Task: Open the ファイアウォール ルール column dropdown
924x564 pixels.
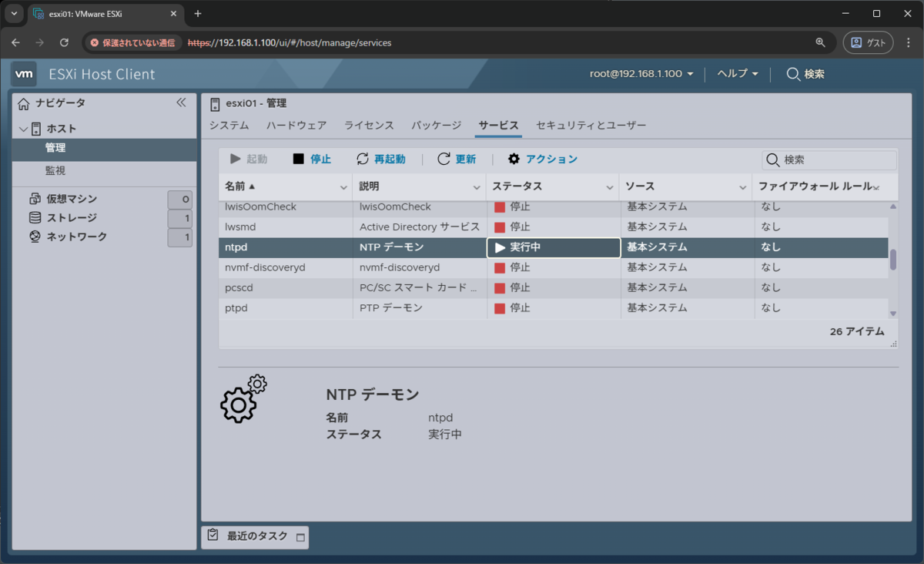Action: [876, 187]
